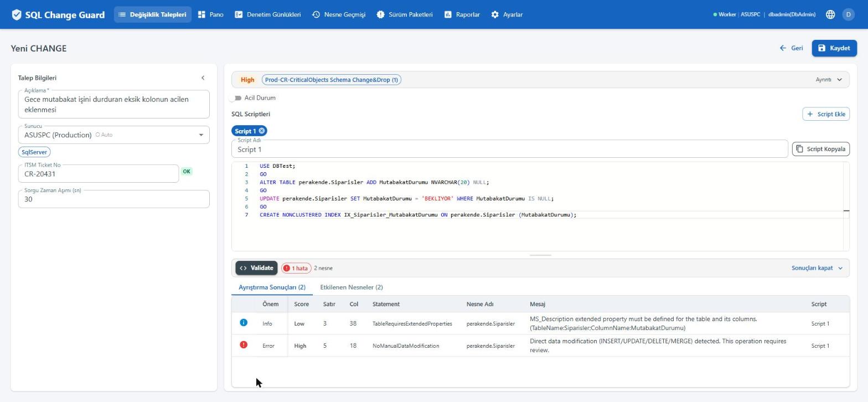This screenshot has width=868, height=402.
Task: Go back with the Geri link
Action: click(791, 48)
